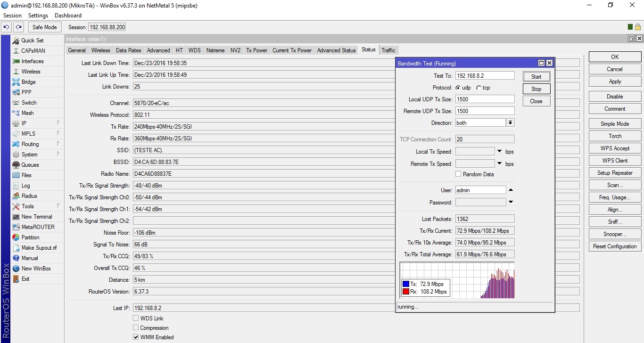Switch to the Traffic tab
644x343 pixels.
tap(388, 50)
